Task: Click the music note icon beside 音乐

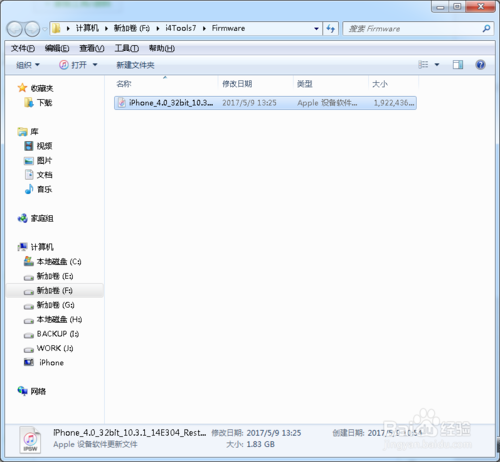Action: [29, 189]
